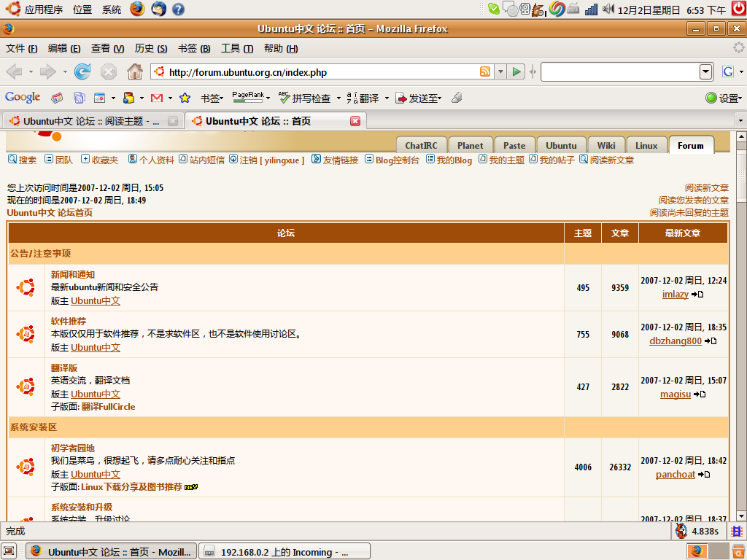The image size is (747, 560).
Task: Click the 阅读尚未回复的主题 link
Action: [689, 212]
